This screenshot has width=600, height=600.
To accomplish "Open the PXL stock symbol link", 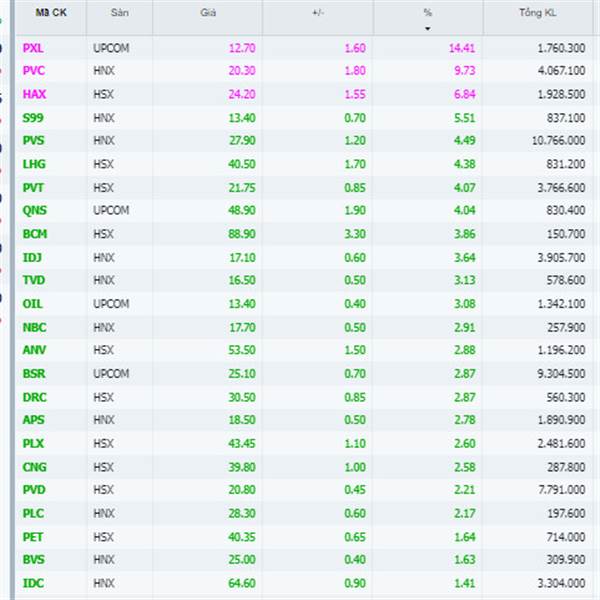I will 33,48.
